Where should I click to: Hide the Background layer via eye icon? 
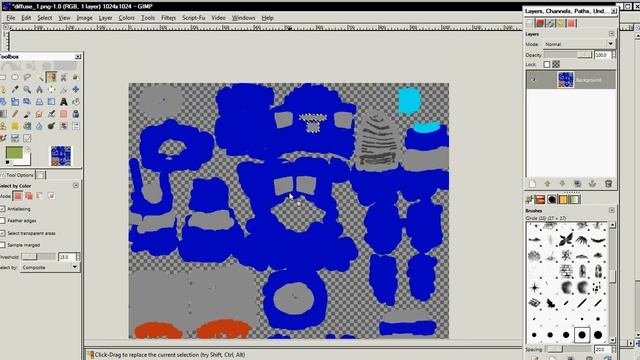pos(533,80)
